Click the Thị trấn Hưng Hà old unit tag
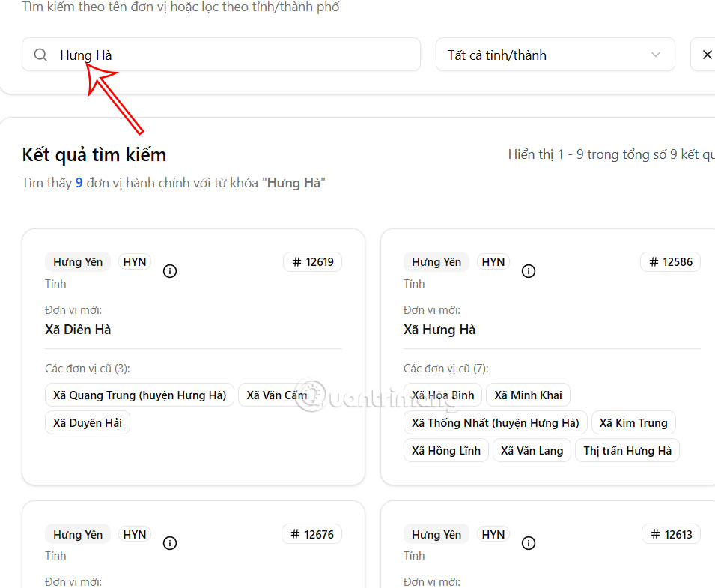The image size is (715, 588). (x=627, y=450)
